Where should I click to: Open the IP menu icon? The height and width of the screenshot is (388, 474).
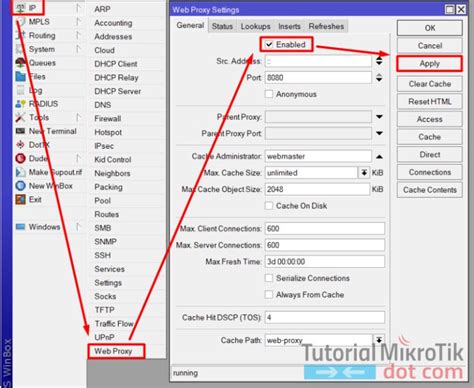pos(20,8)
